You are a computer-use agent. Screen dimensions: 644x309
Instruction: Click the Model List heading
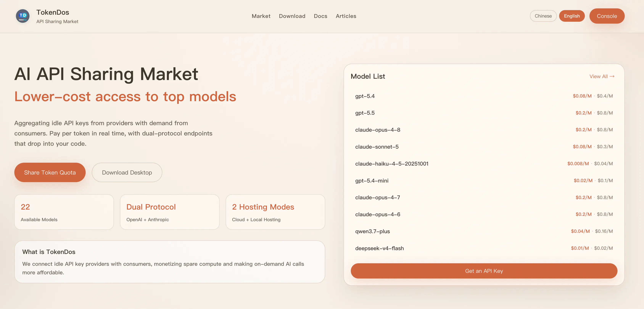368,76
